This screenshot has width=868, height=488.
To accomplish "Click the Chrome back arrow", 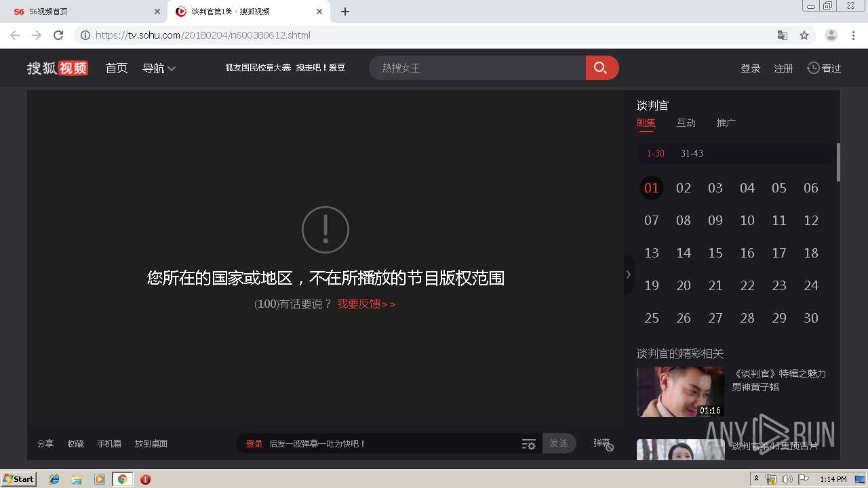I will point(15,35).
